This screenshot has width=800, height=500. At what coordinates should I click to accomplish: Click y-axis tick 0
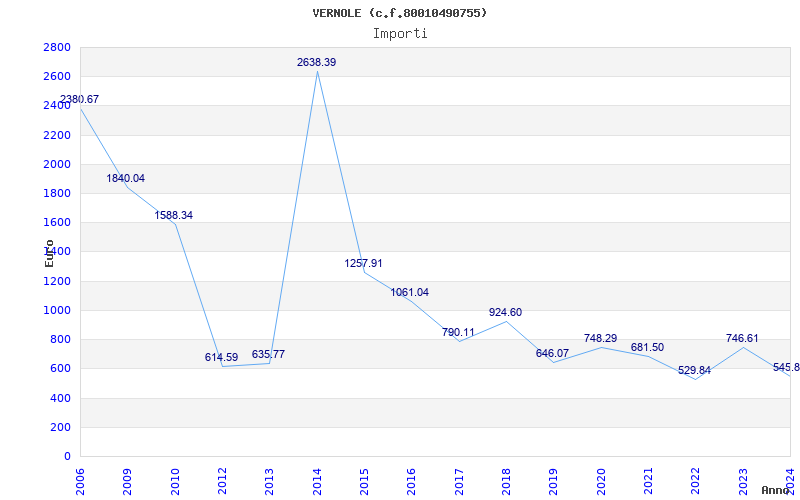(x=67, y=456)
